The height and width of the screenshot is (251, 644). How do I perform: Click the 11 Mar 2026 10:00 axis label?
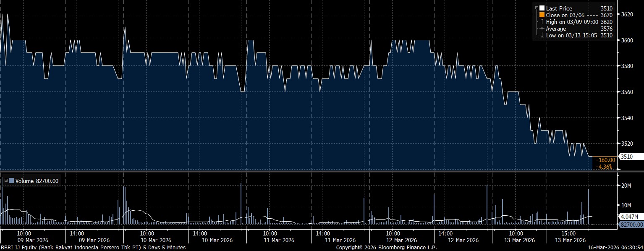click(x=270, y=237)
